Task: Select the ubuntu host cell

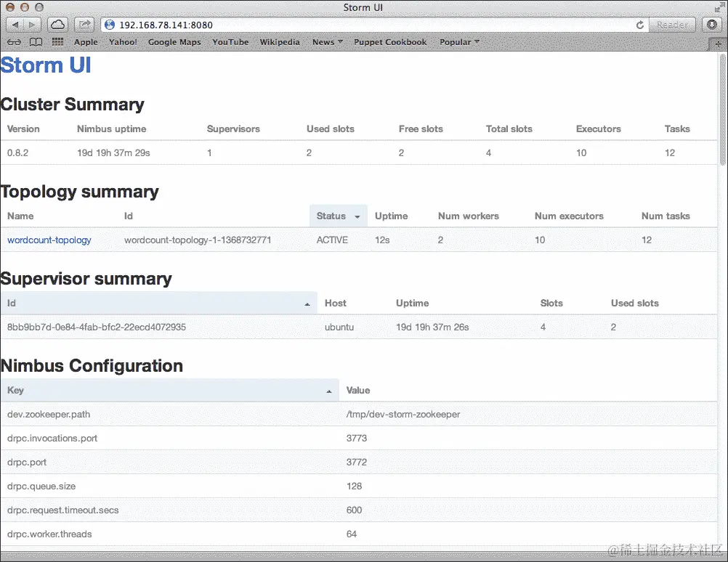Action: tap(339, 327)
